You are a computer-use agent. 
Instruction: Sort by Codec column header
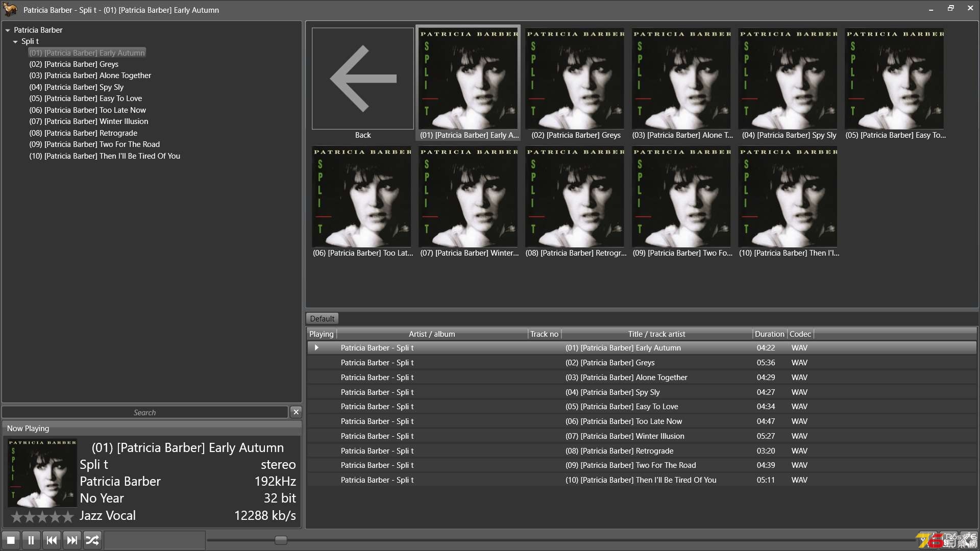point(800,334)
